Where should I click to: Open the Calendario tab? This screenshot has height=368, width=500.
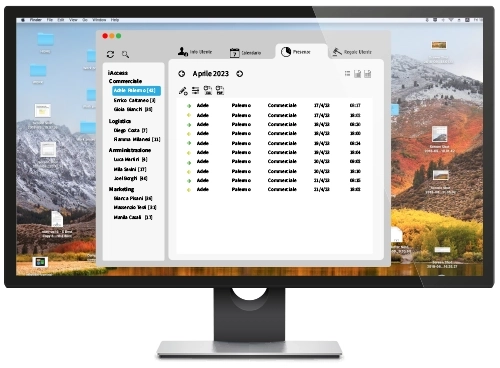(x=246, y=53)
